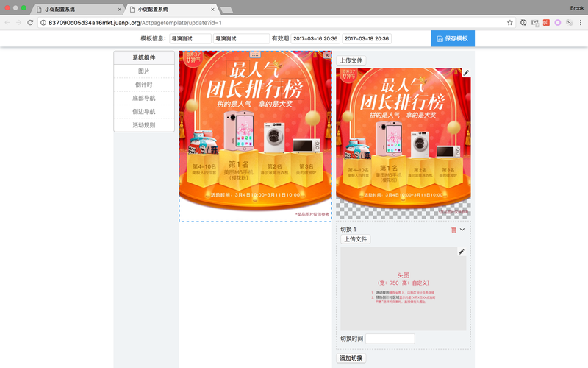Click the drag handle atop the canvas image
This screenshot has width=588, height=368.
tap(255, 54)
